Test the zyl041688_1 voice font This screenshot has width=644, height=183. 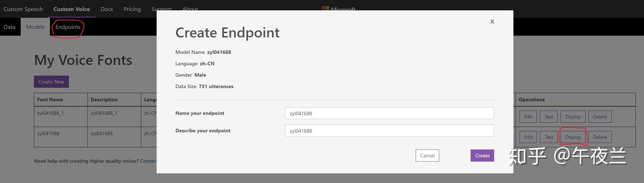(548, 117)
